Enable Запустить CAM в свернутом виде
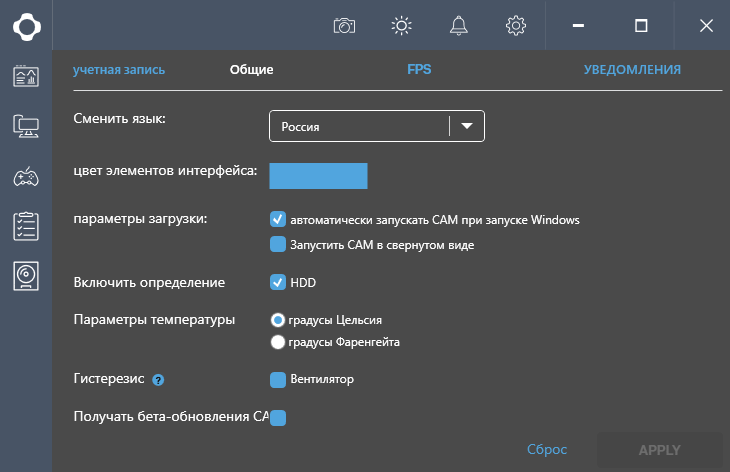The image size is (730, 472). [278, 244]
